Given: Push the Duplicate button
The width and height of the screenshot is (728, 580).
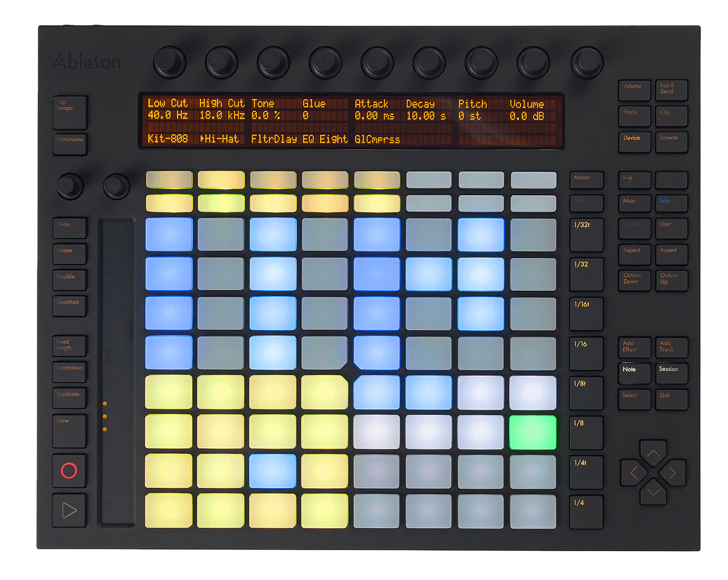Looking at the screenshot, I should tap(69, 398).
